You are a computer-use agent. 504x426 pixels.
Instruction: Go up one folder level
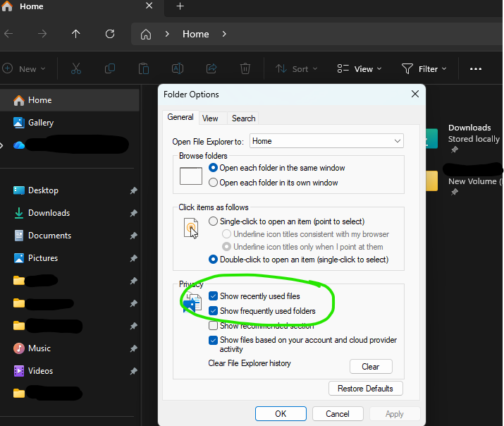(76, 33)
